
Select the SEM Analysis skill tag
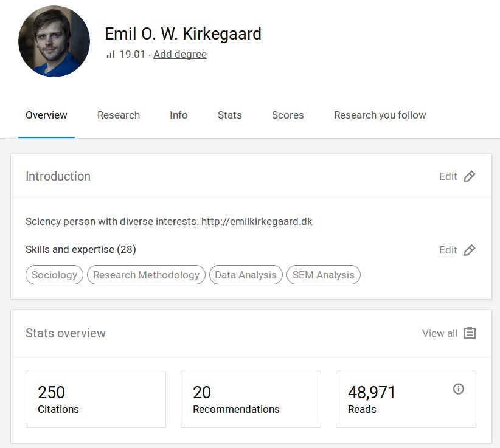[x=324, y=275]
